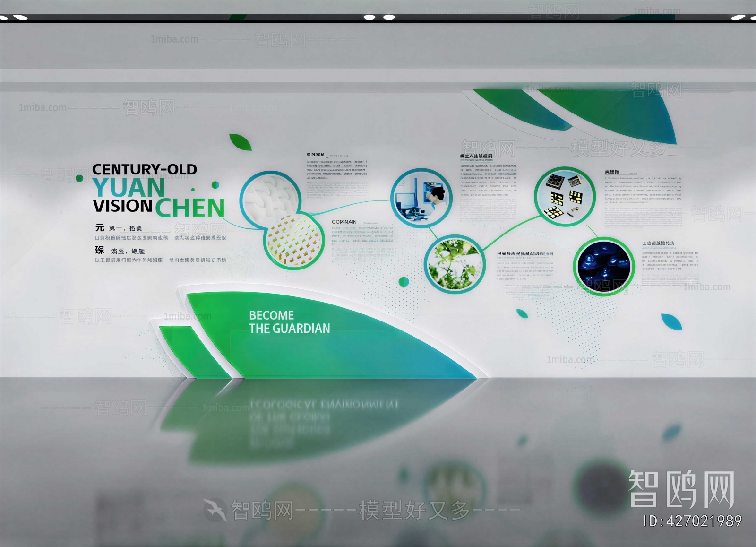The height and width of the screenshot is (547, 756).
Task: Open the laboratory microscope circle photo
Action: coord(421,198)
